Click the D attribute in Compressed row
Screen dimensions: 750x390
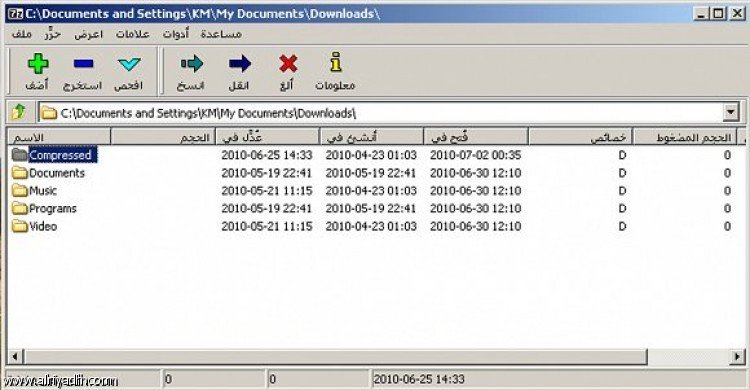(622, 155)
